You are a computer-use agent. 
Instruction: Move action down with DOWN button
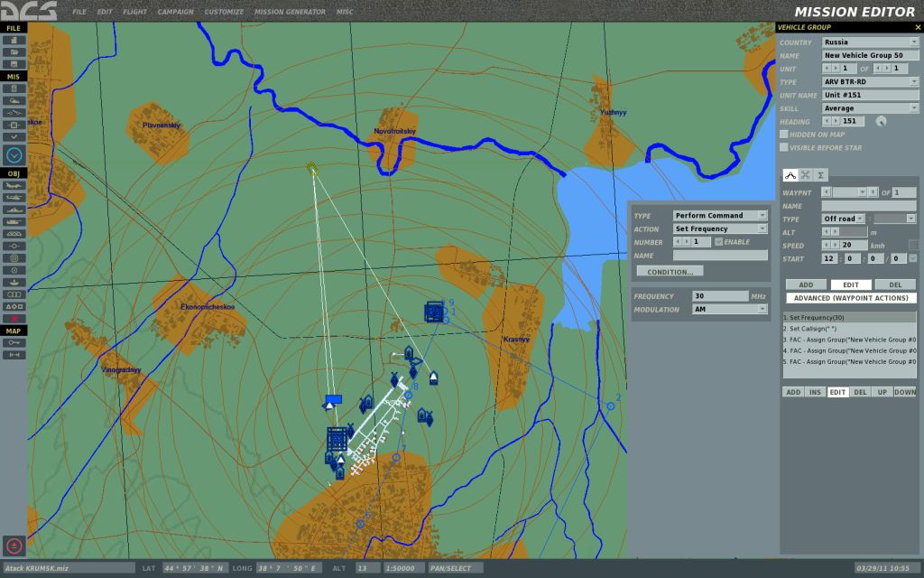point(904,392)
